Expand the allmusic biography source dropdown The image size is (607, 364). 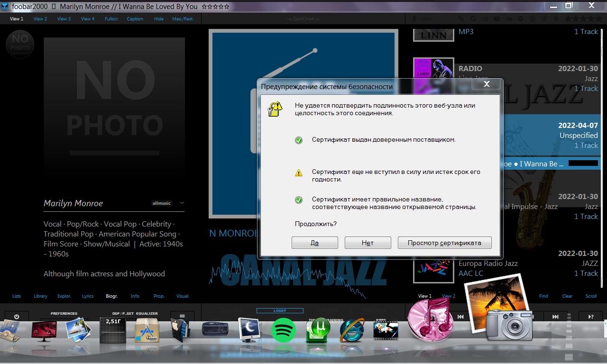tap(182, 203)
